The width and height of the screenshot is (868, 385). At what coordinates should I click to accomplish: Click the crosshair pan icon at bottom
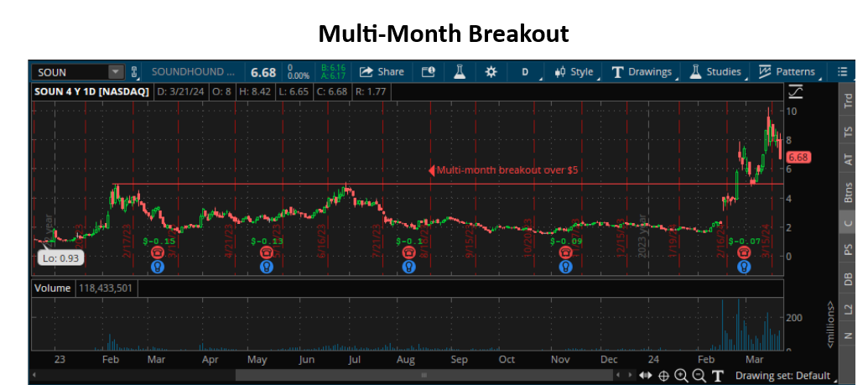tap(663, 376)
